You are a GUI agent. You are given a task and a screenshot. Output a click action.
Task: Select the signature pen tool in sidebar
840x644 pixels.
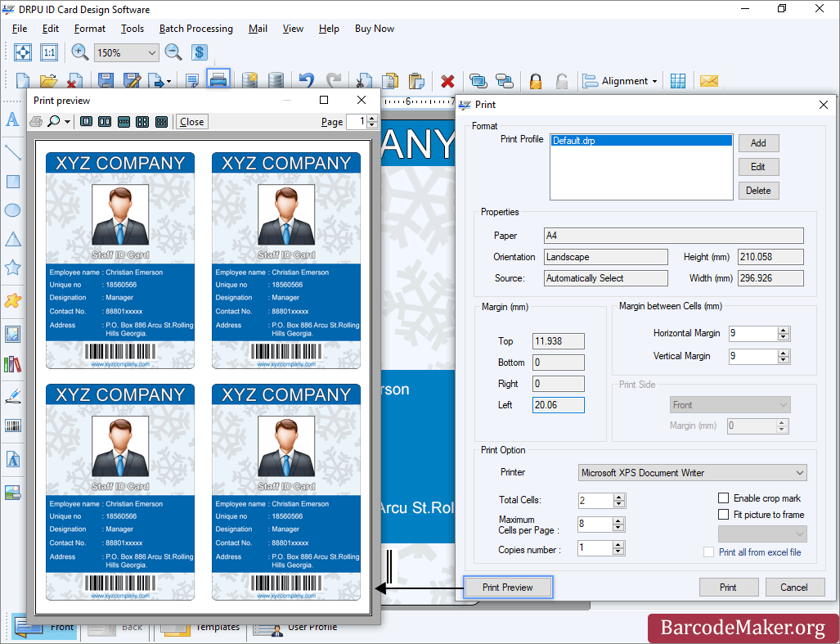point(13,396)
